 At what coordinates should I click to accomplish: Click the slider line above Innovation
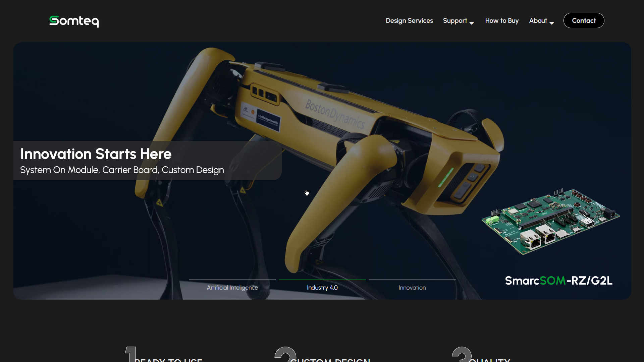click(412, 280)
